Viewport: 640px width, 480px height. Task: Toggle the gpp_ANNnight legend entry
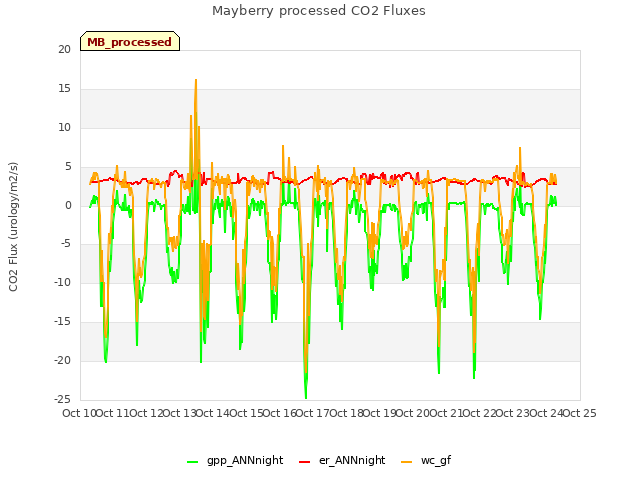tap(235, 460)
